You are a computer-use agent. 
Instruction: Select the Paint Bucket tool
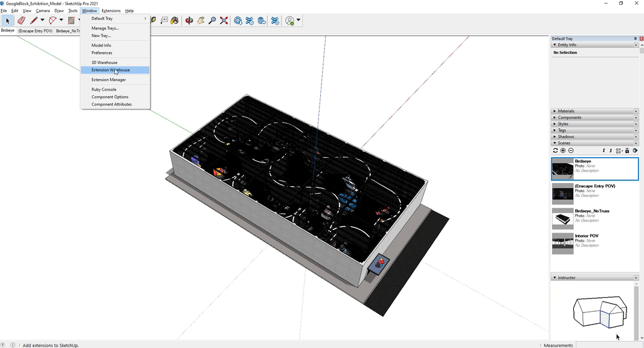pos(175,20)
